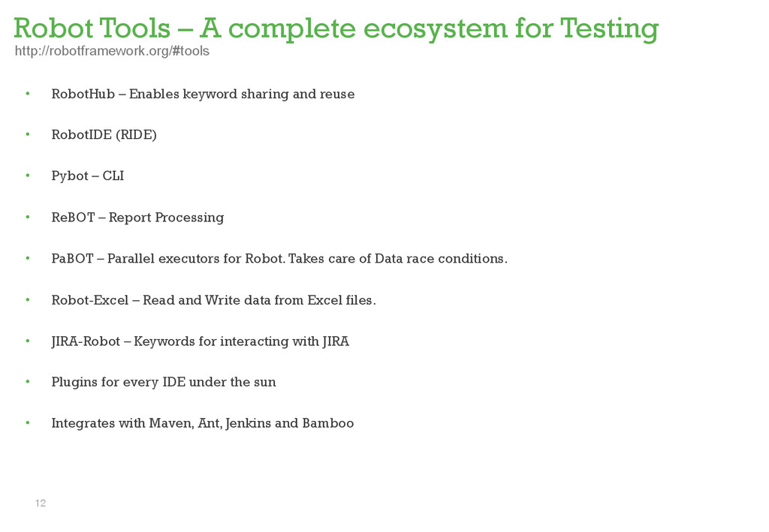
Task: Click the green bullet beside ReBOT
Action: [28, 217]
